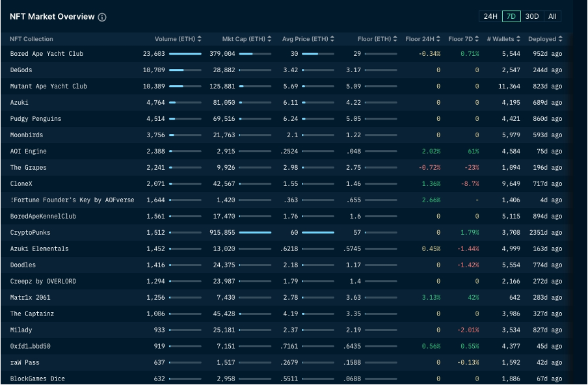Switch to the 30D timeframe
This screenshot has height=385, width=588.
click(531, 16)
